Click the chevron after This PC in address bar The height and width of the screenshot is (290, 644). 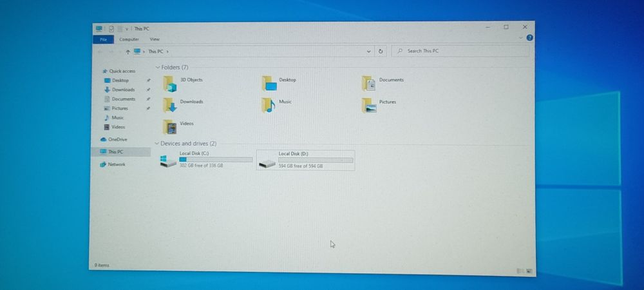coord(167,52)
